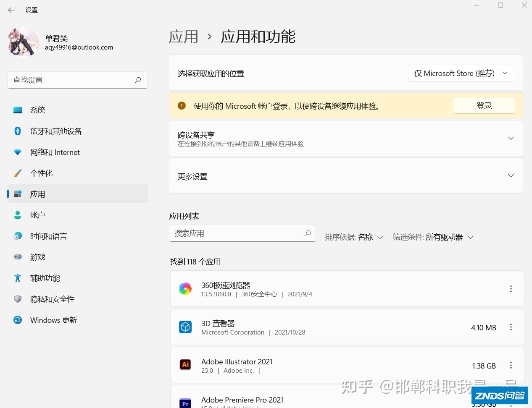532x408 pixels.
Task: Open the user profile avatar picture
Action: pyautogui.click(x=23, y=42)
